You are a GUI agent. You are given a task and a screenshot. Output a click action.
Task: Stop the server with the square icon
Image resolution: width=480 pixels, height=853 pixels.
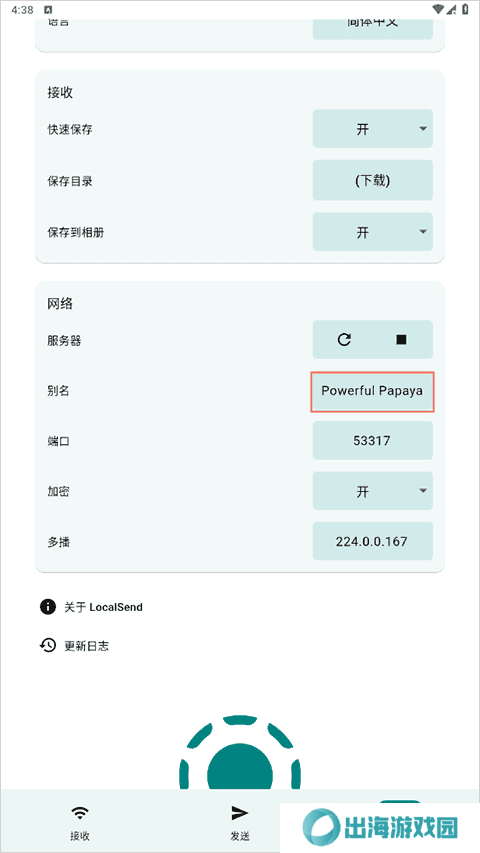pos(401,339)
